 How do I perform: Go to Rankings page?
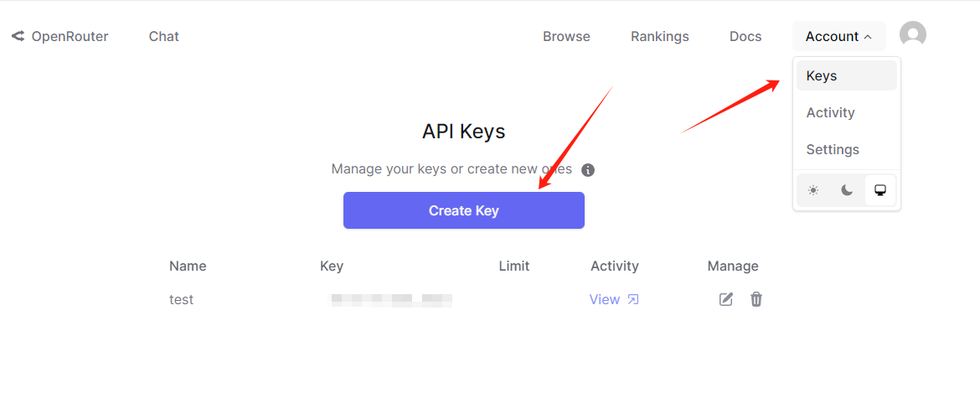[x=659, y=36]
